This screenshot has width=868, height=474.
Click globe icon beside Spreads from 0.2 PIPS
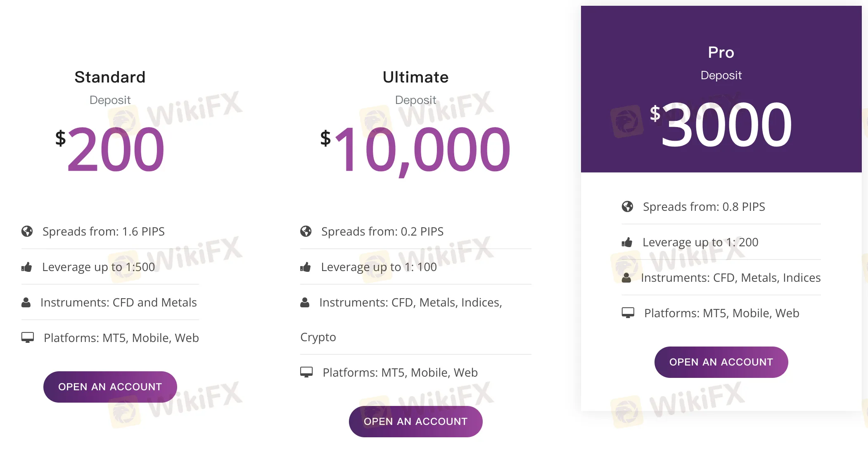point(306,231)
